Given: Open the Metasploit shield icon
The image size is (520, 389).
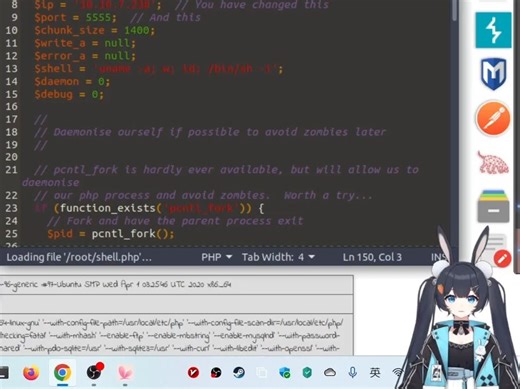Looking at the screenshot, I should tap(493, 74).
